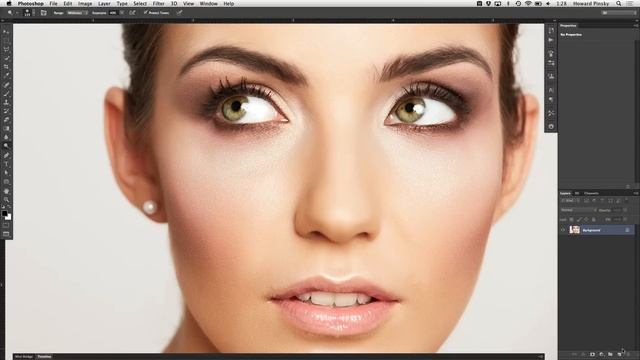Select the Path Selection tool
Screen dimensions: 640x360
[6, 173]
